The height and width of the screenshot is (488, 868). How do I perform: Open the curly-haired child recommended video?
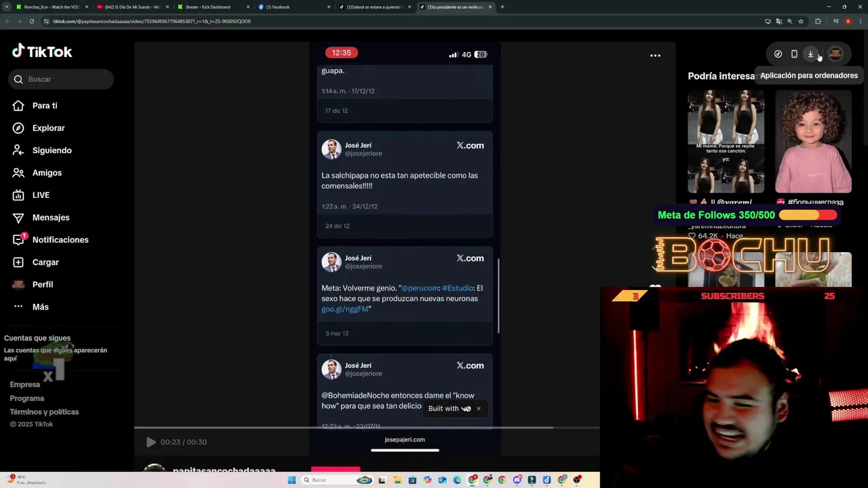pos(813,142)
